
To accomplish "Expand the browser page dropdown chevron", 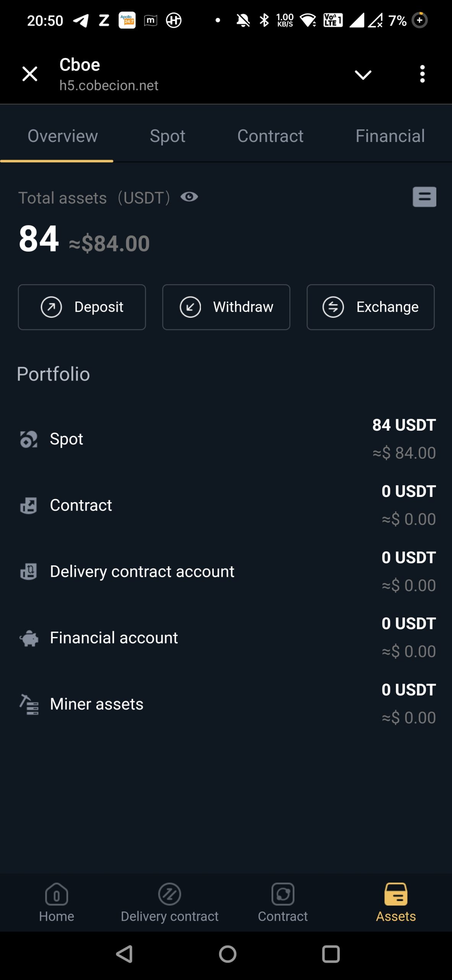I will pyautogui.click(x=363, y=75).
